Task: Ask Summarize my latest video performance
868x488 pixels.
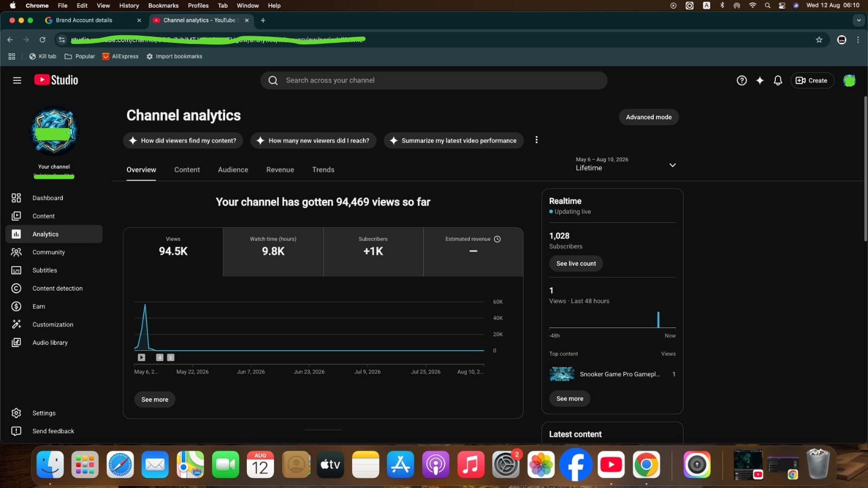Action: click(454, 140)
